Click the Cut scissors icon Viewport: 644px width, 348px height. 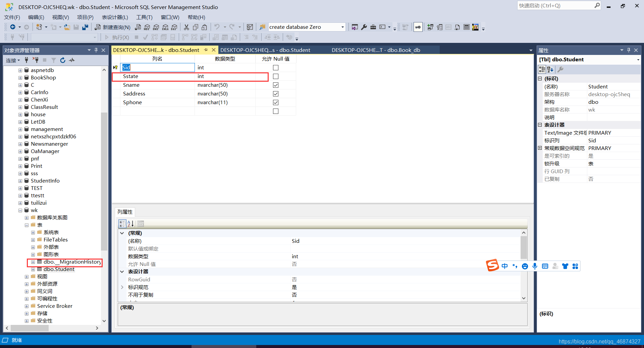pyautogui.click(x=186, y=27)
